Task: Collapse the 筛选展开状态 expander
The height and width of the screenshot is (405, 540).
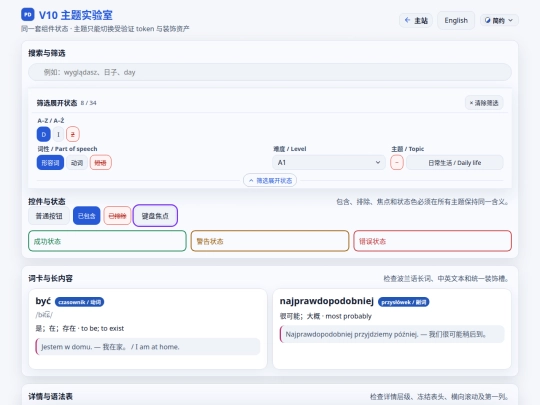Action: [270, 180]
